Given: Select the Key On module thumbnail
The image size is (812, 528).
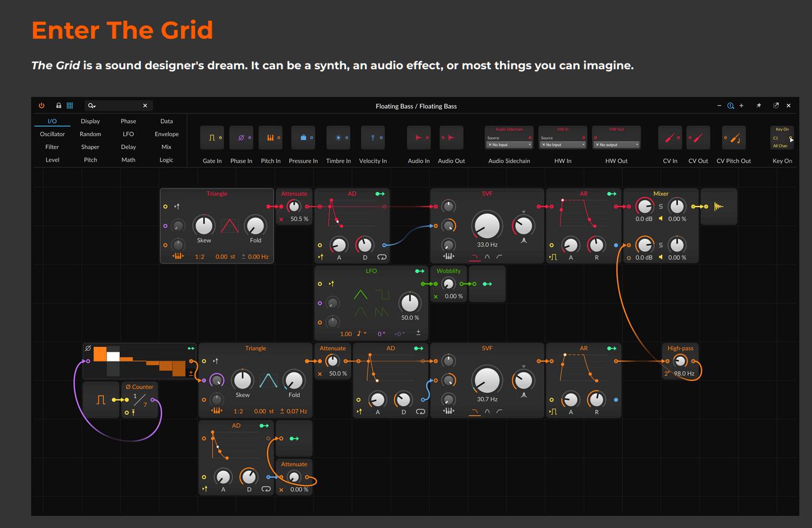Looking at the screenshot, I should (x=783, y=138).
